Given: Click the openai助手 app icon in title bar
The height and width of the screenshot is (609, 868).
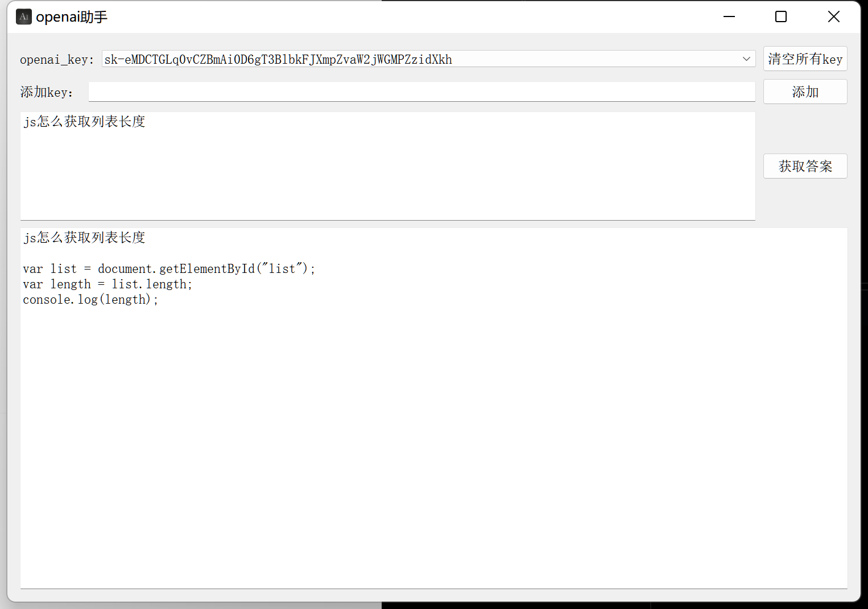Looking at the screenshot, I should (x=23, y=17).
